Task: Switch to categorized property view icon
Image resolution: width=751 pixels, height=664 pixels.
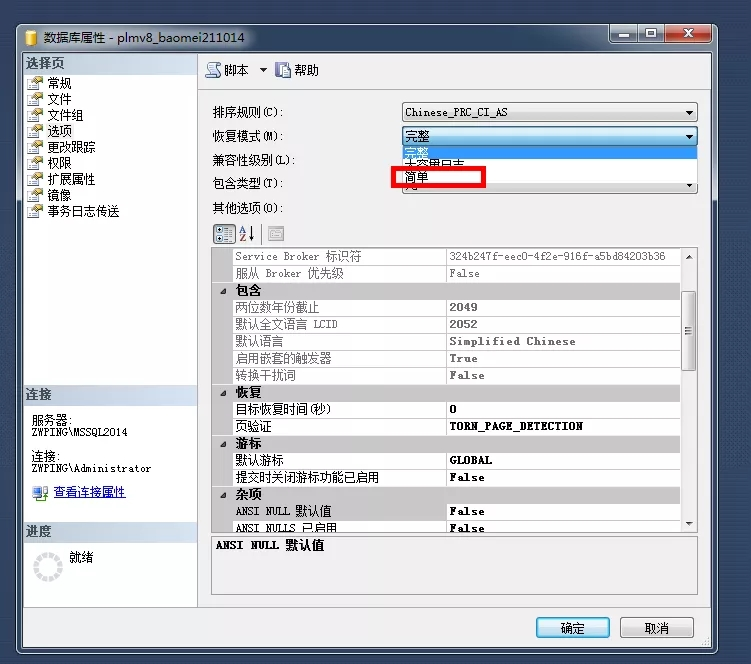Action: pos(224,233)
